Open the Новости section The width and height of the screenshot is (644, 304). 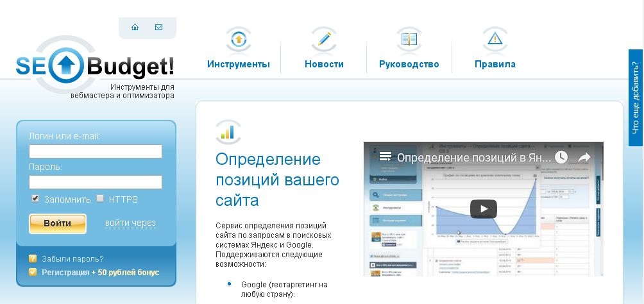click(324, 64)
